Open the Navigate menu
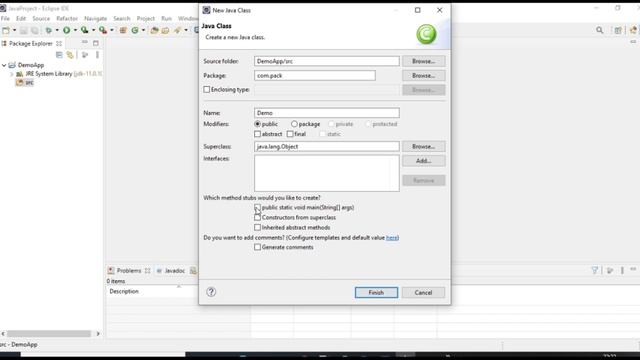The width and height of the screenshot is (640, 360). pyautogui.click(x=96, y=18)
